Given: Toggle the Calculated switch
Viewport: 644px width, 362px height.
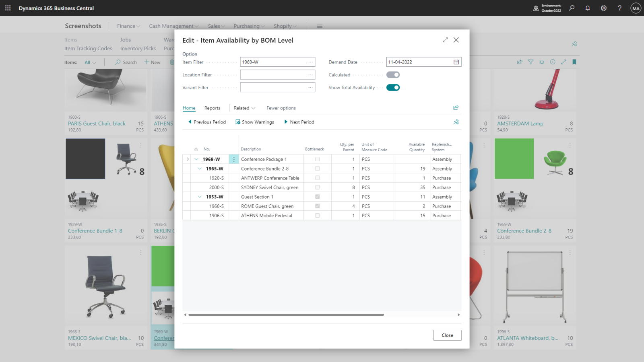Looking at the screenshot, I should click(x=393, y=75).
